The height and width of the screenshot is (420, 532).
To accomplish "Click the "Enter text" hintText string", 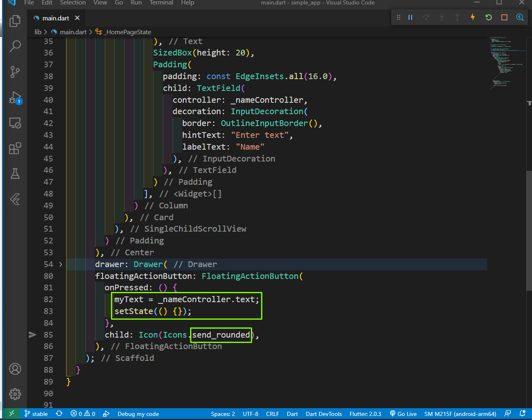I will pos(259,135).
